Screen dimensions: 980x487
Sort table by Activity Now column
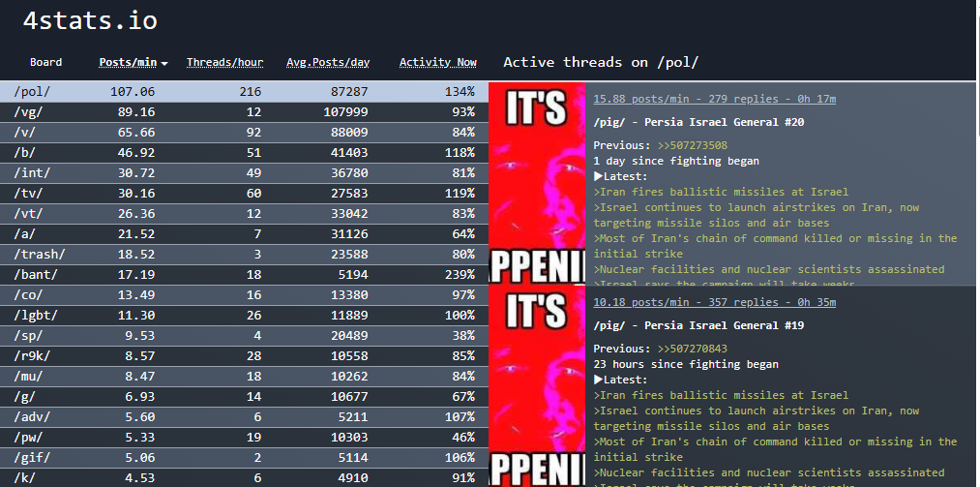[438, 62]
